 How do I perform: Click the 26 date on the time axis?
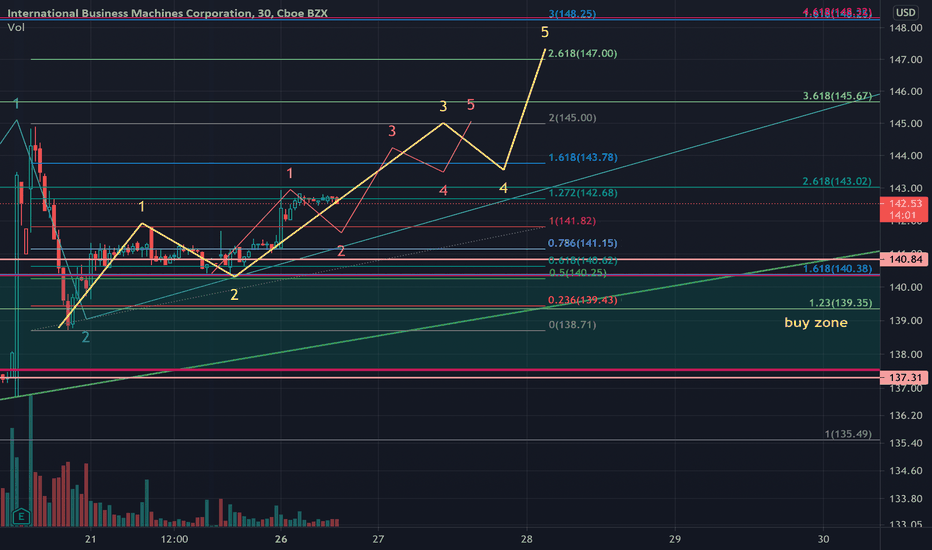pyautogui.click(x=281, y=539)
